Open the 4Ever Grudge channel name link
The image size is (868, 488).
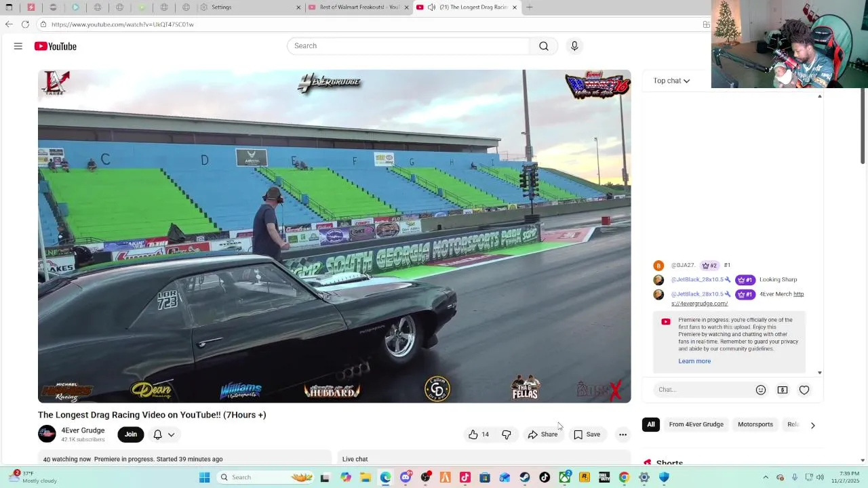tap(83, 430)
